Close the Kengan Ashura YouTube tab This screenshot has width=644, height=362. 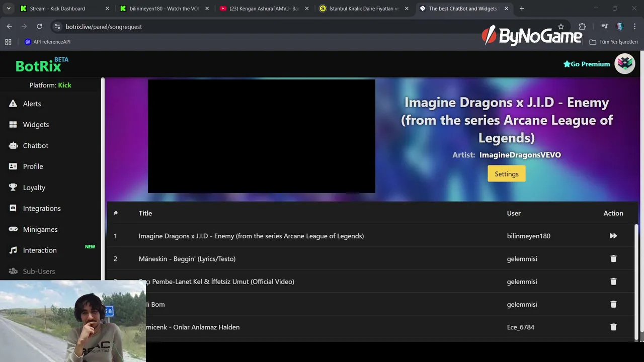pyautogui.click(x=307, y=9)
